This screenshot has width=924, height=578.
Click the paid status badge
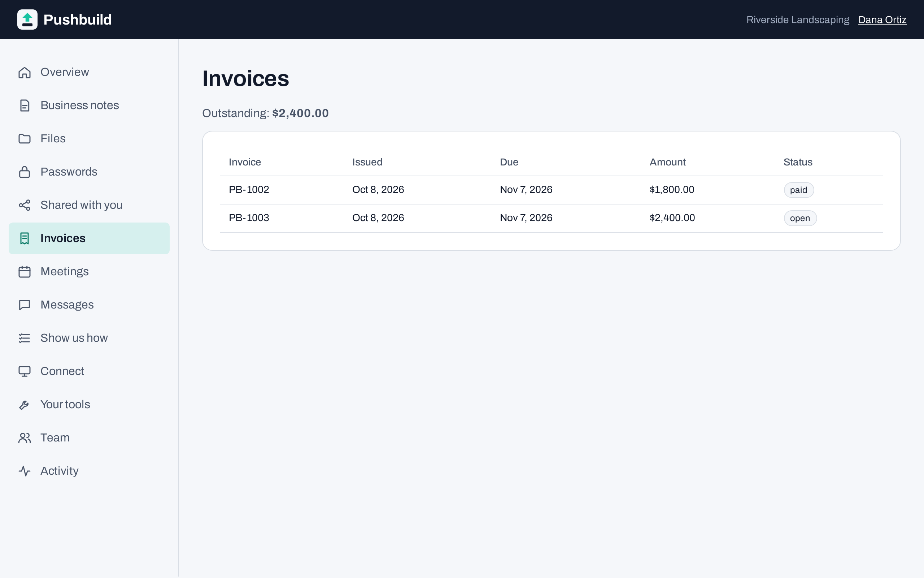click(x=799, y=190)
